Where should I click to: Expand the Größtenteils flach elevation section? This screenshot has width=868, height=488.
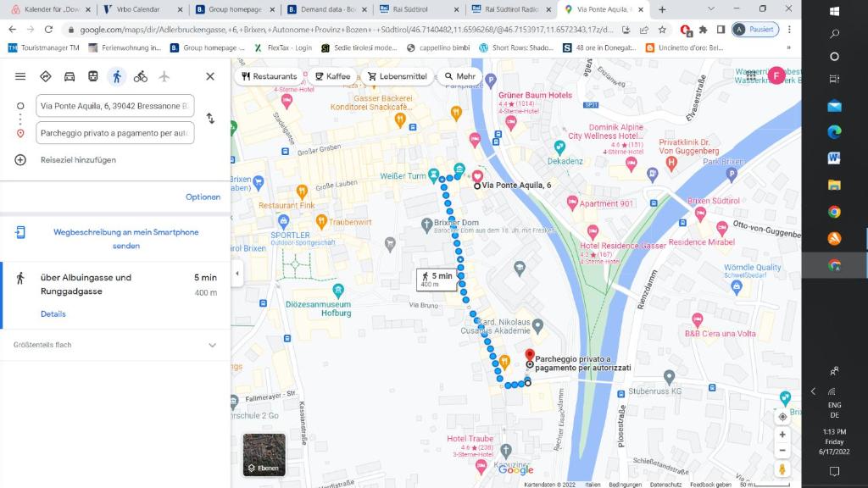(x=212, y=346)
